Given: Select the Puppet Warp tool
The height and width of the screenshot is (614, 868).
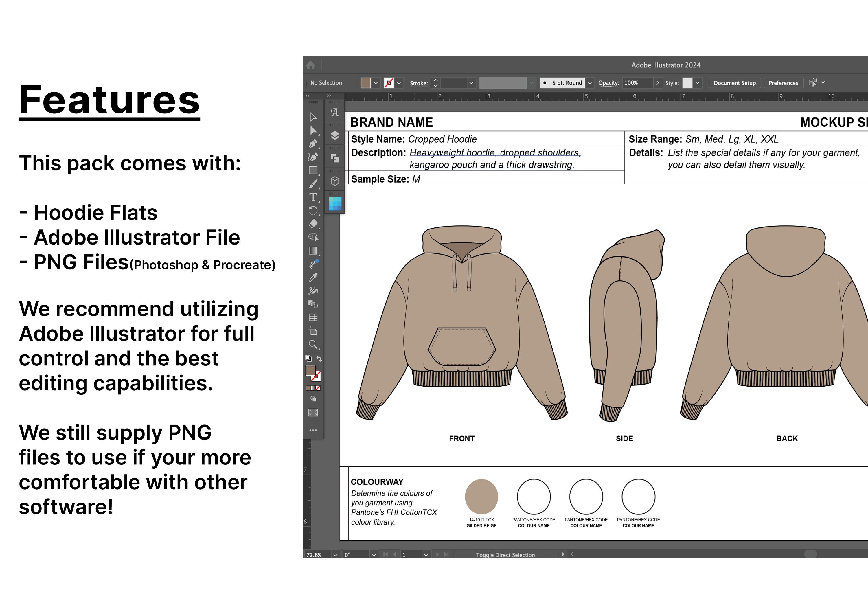Looking at the screenshot, I should [313, 291].
